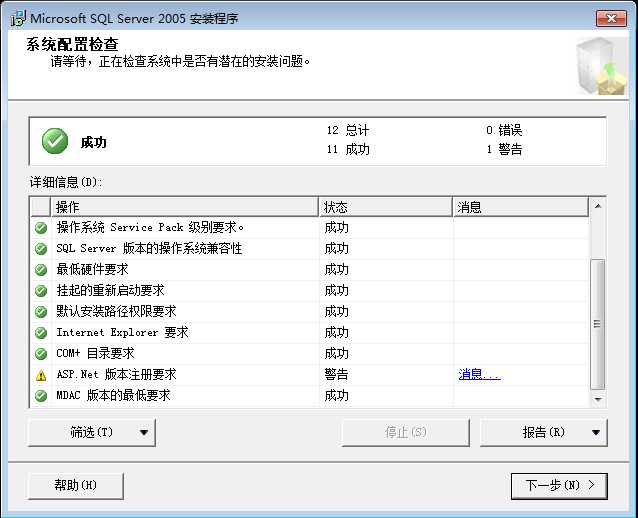The height and width of the screenshot is (518, 638).
Task: Click green check icon for COM+ 目录要求
Action: pyautogui.click(x=41, y=354)
